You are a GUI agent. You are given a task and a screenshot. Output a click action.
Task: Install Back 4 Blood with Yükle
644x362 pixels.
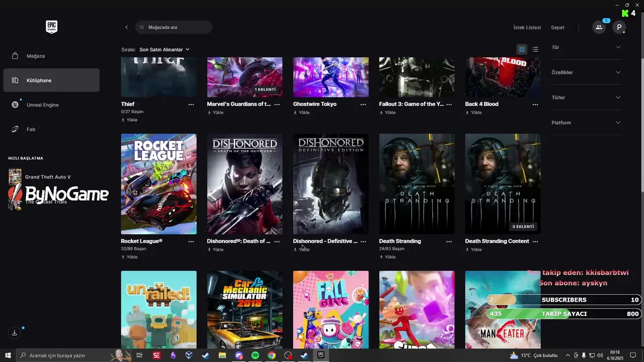pos(473,113)
